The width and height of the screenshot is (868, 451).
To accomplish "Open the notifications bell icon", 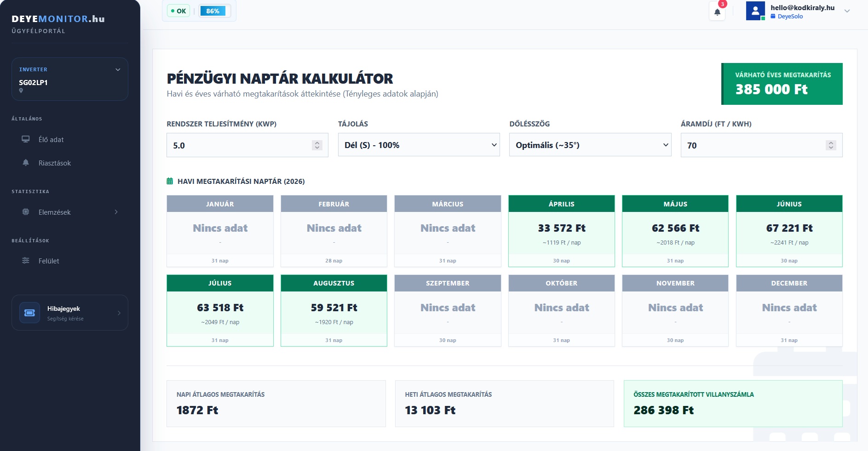I will tap(717, 12).
